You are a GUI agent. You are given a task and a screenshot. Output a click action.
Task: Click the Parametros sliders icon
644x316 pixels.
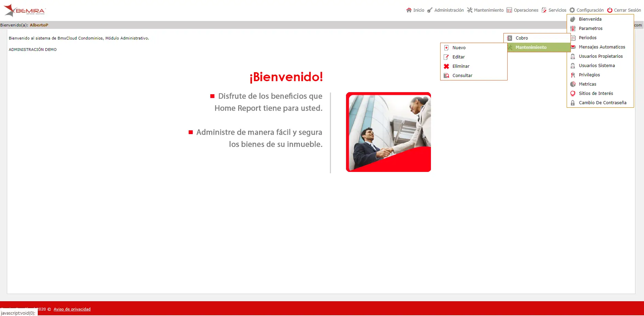coord(573,29)
